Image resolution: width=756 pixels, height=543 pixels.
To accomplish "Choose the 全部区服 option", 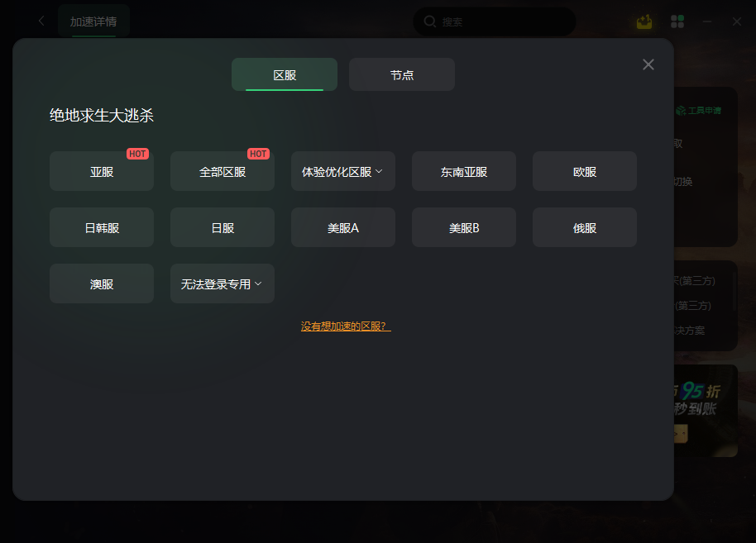I will pos(222,172).
